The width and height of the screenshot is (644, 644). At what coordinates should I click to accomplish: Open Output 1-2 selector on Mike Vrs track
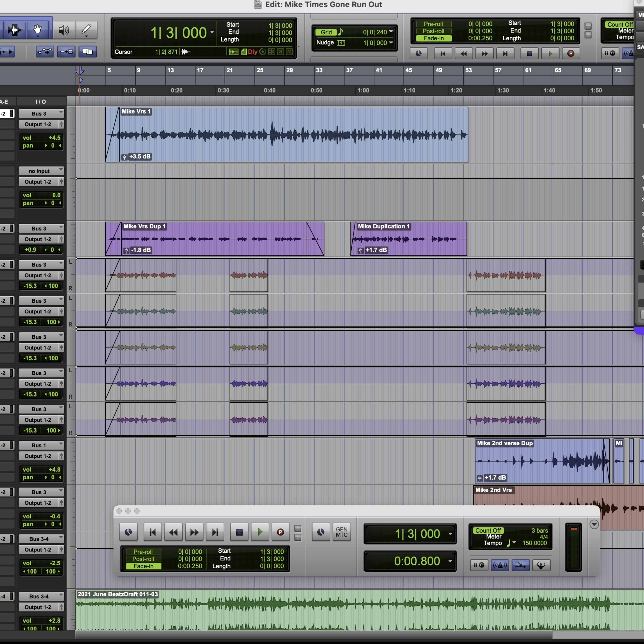coord(38,124)
